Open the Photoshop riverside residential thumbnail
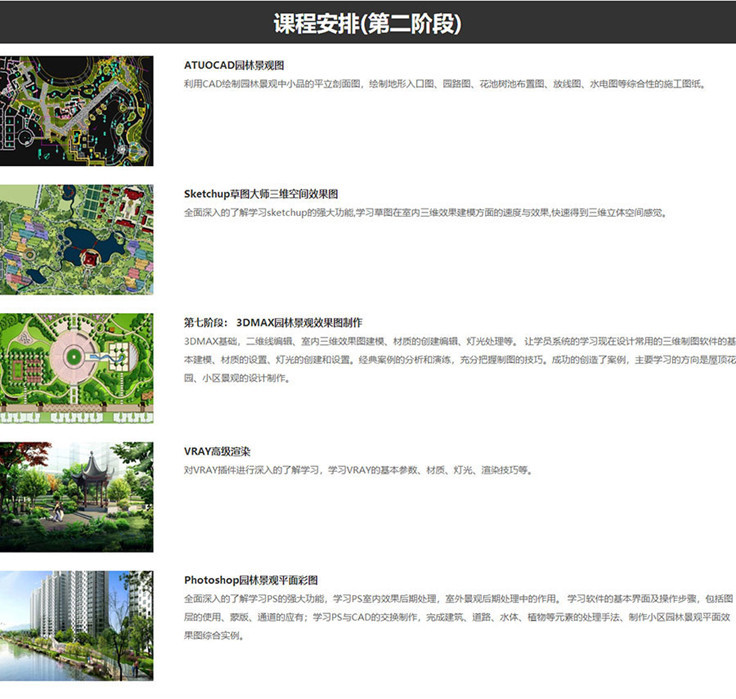The height and width of the screenshot is (699, 736). [x=77, y=625]
